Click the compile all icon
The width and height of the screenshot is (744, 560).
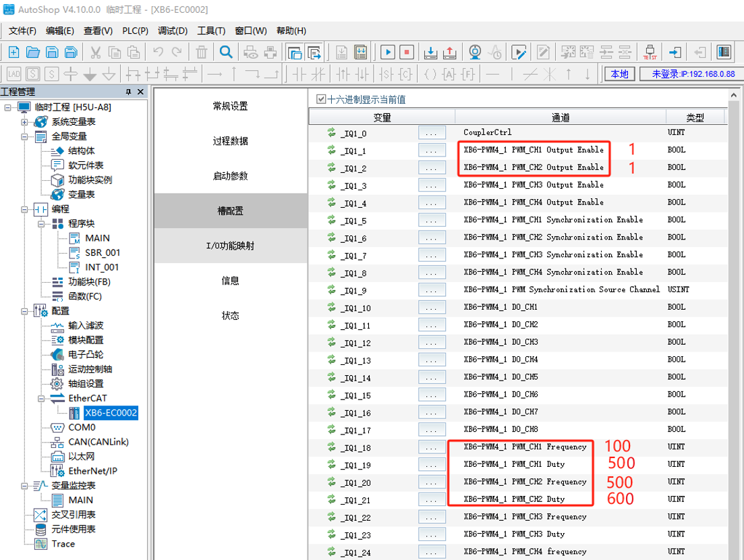pyautogui.click(x=361, y=52)
